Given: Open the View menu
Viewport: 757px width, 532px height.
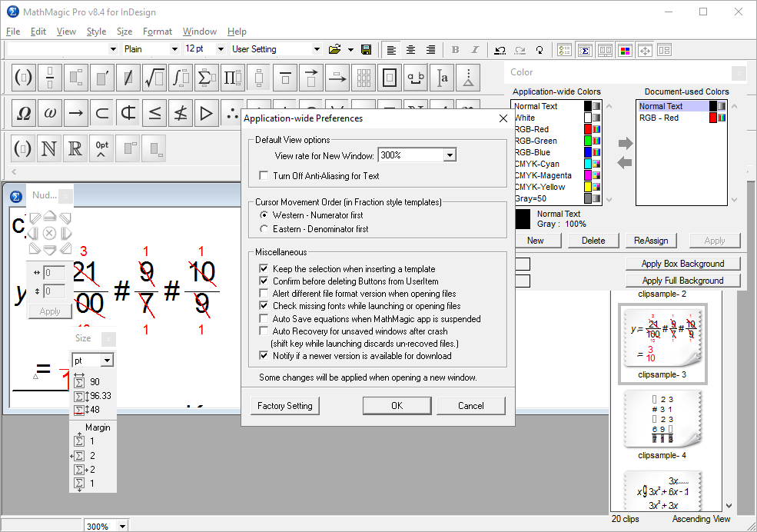Looking at the screenshot, I should tap(66, 32).
